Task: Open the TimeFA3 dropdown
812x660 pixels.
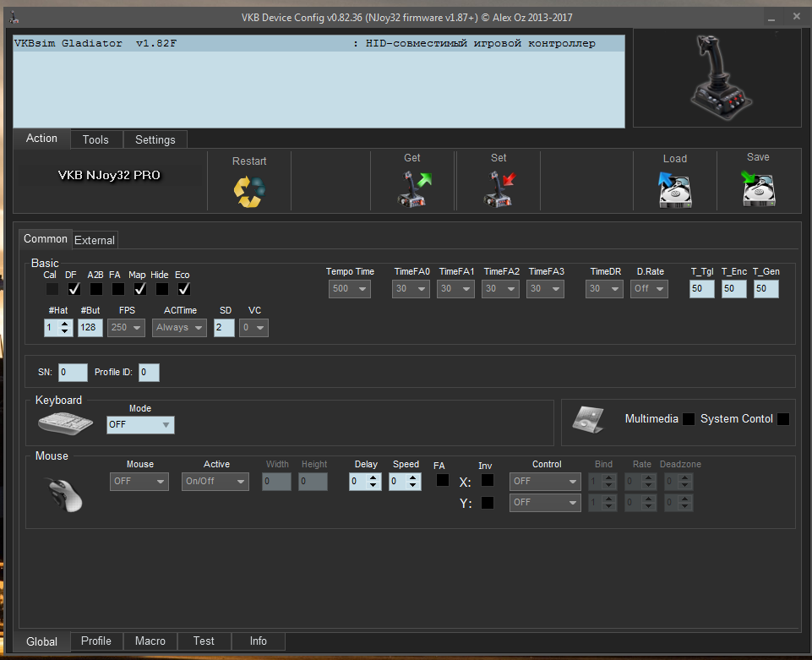Action: [x=545, y=289]
